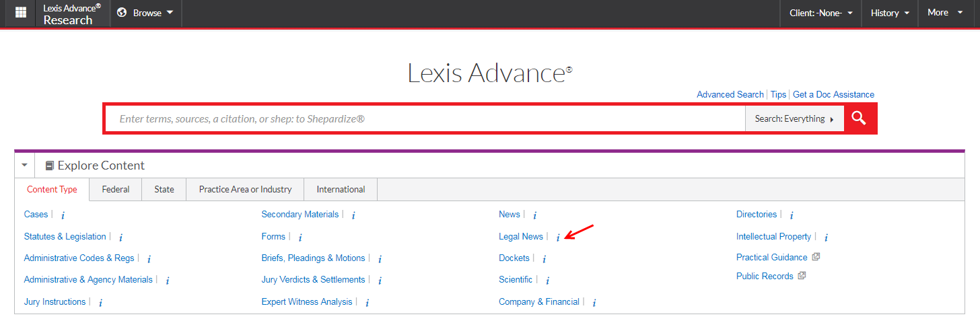
Task: Open the Company & Financial link
Action: 539,302
